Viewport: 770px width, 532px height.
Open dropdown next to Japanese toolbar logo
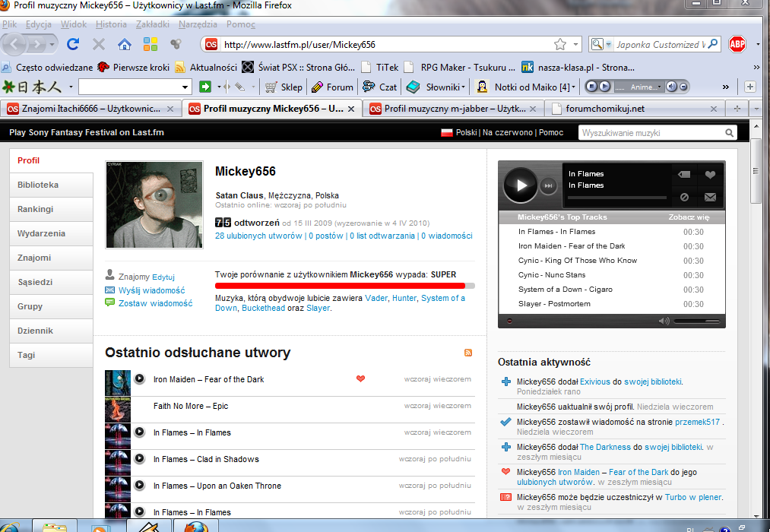[71, 87]
